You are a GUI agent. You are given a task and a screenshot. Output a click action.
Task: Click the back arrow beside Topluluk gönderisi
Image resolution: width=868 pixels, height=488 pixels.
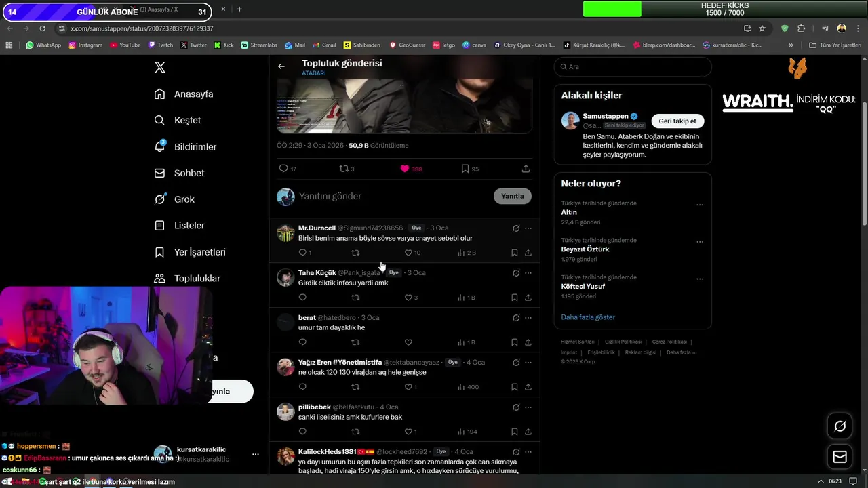click(281, 66)
